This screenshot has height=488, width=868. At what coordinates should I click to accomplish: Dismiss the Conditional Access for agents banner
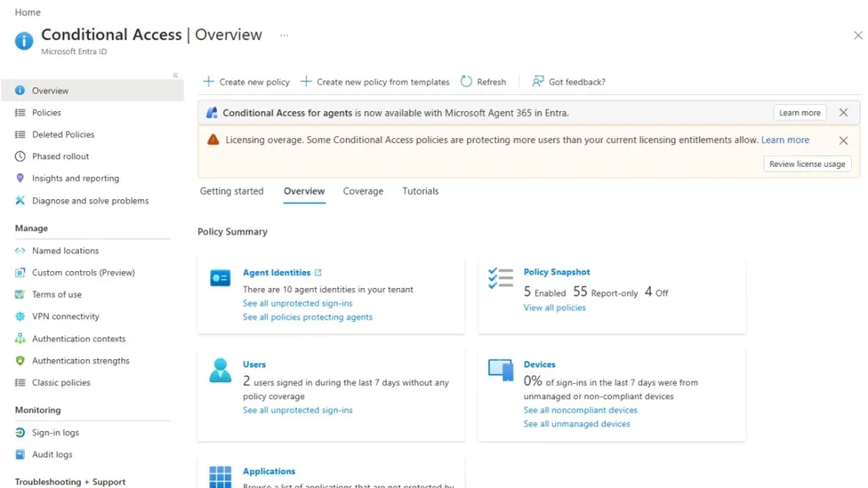(843, 113)
